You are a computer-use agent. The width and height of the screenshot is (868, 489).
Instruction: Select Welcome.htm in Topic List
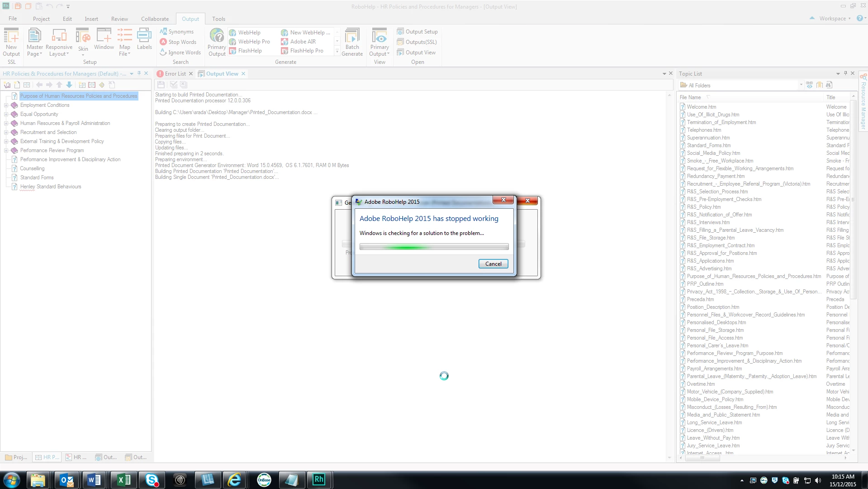pos(702,107)
